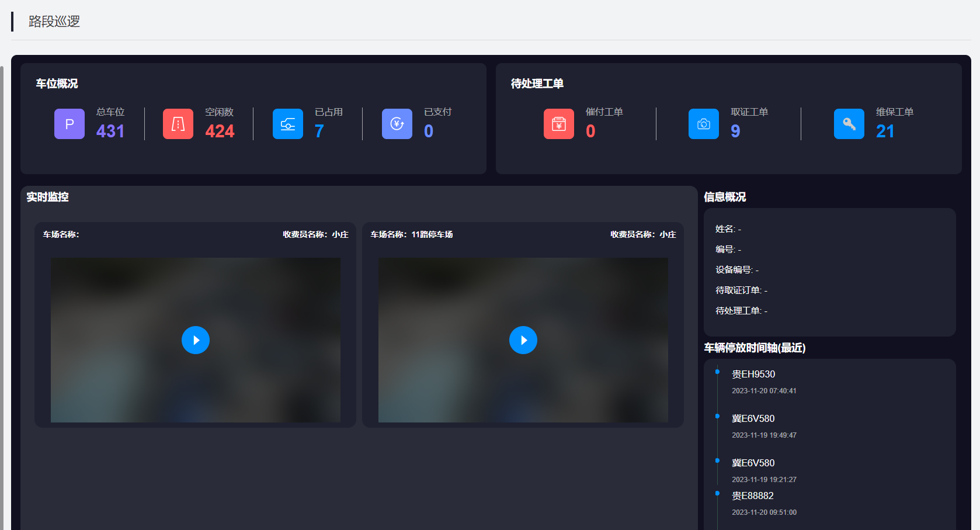The image size is (980, 530).
Task: Open the red payment reminder work order icon
Action: coord(559,124)
